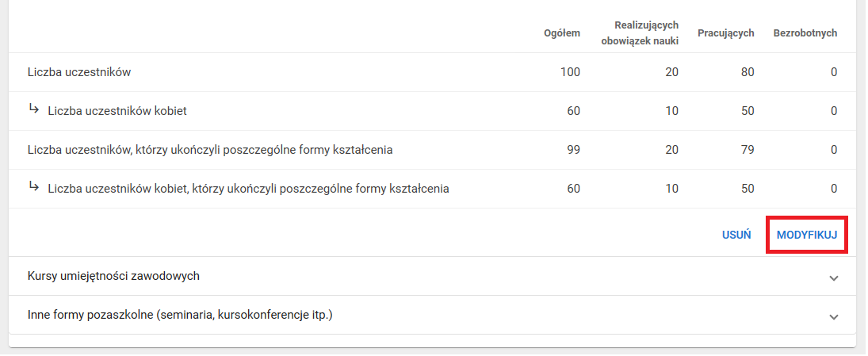Select the Ogółem column header

point(562,33)
